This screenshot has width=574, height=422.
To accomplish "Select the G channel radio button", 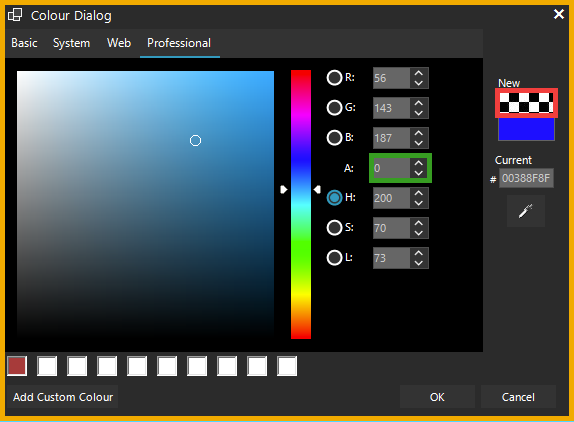I will (x=334, y=108).
